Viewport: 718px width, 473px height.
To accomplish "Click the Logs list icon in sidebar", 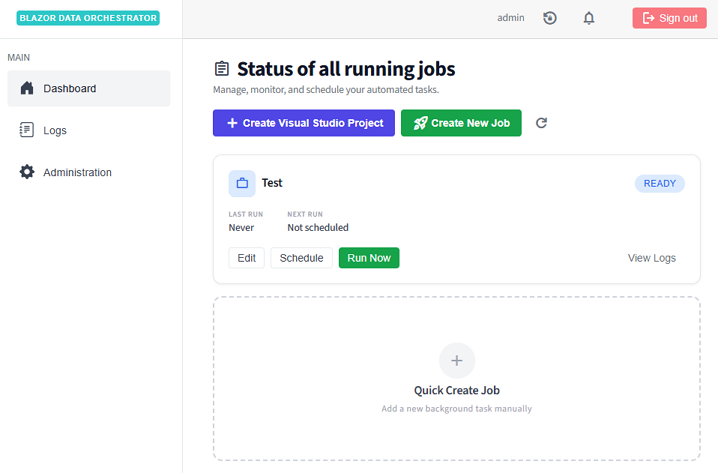I will 27,130.
